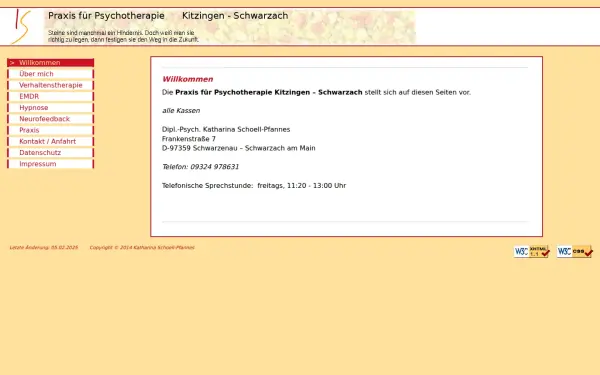Image resolution: width=600 pixels, height=375 pixels.
Task: Click the address line Frankenstraße 7
Action: tap(189, 139)
